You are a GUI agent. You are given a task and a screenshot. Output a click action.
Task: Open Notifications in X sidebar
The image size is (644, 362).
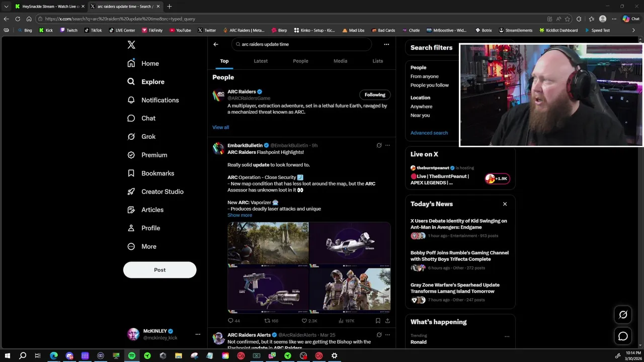pyautogui.click(x=153, y=100)
